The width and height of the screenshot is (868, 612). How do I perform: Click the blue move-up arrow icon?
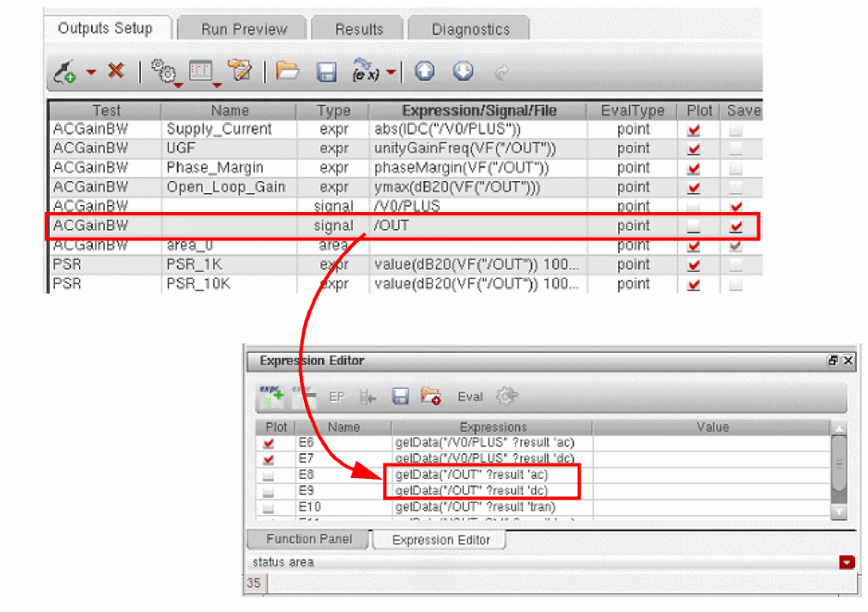[x=425, y=71]
